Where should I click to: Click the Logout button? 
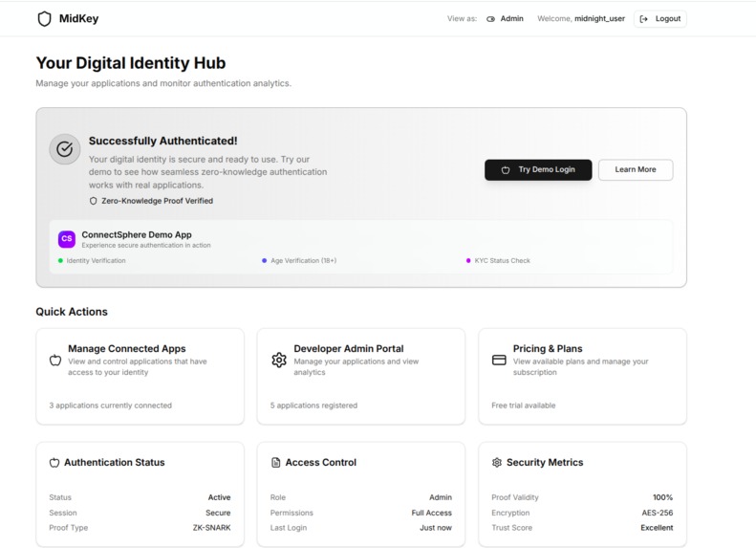[660, 19]
